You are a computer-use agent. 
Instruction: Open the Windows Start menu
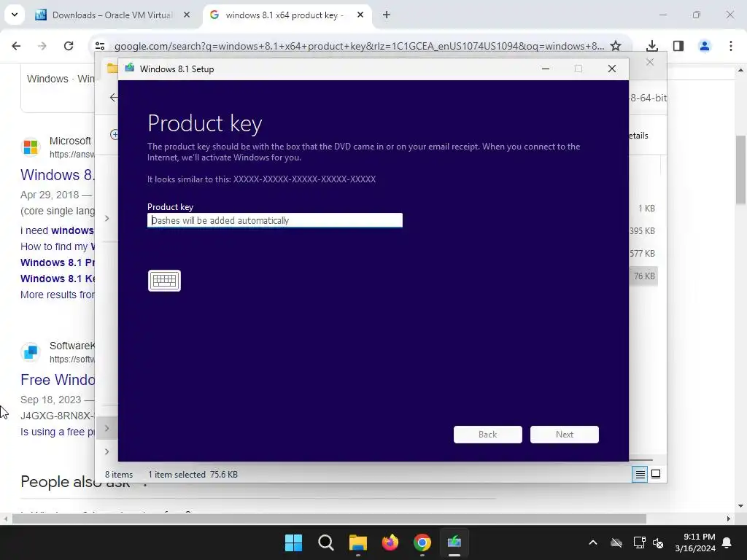[293, 542]
